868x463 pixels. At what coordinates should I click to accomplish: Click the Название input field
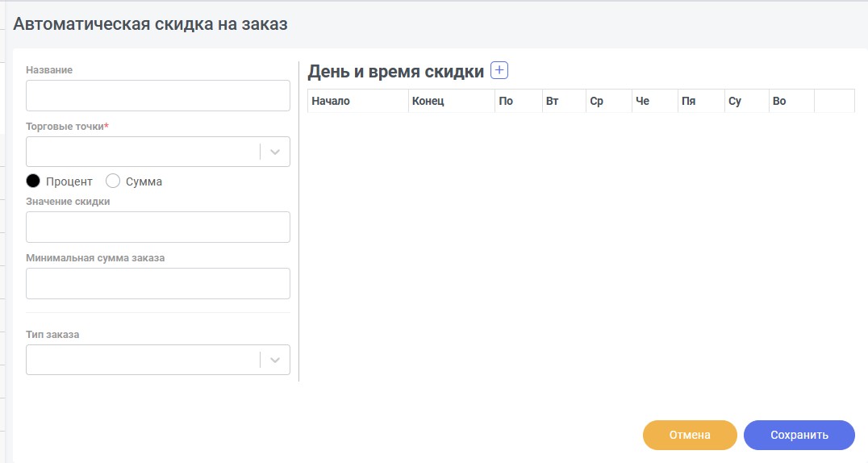tap(158, 96)
